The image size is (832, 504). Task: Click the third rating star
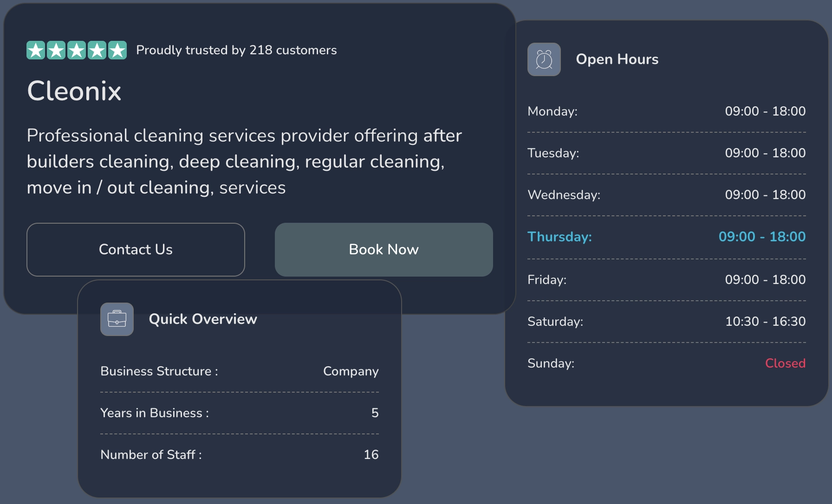pyautogui.click(x=77, y=50)
